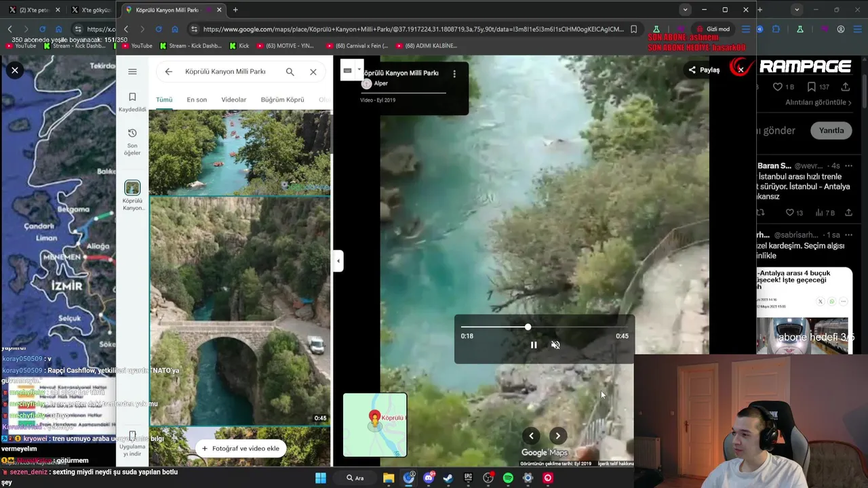
Task: Open a new browser tab
Action: tap(235, 10)
